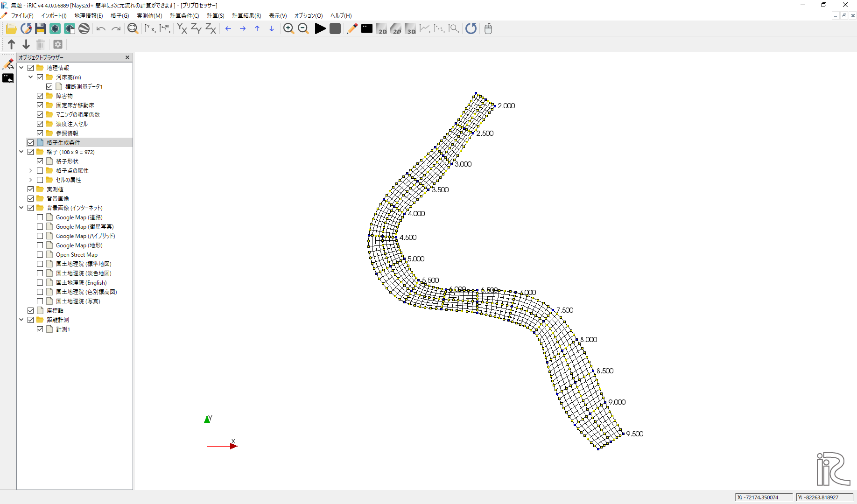Open the インポート(I) menu

tap(54, 15)
